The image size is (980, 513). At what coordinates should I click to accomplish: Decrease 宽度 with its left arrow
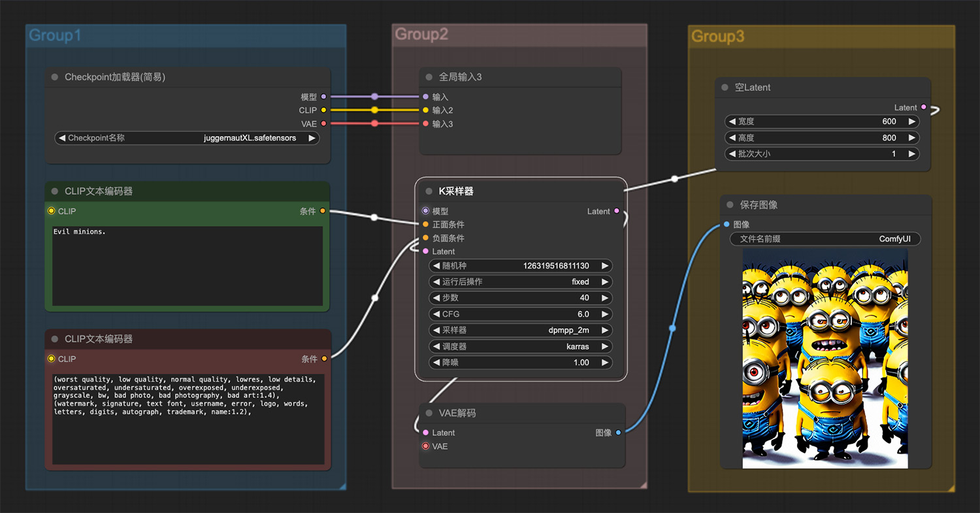coord(732,122)
